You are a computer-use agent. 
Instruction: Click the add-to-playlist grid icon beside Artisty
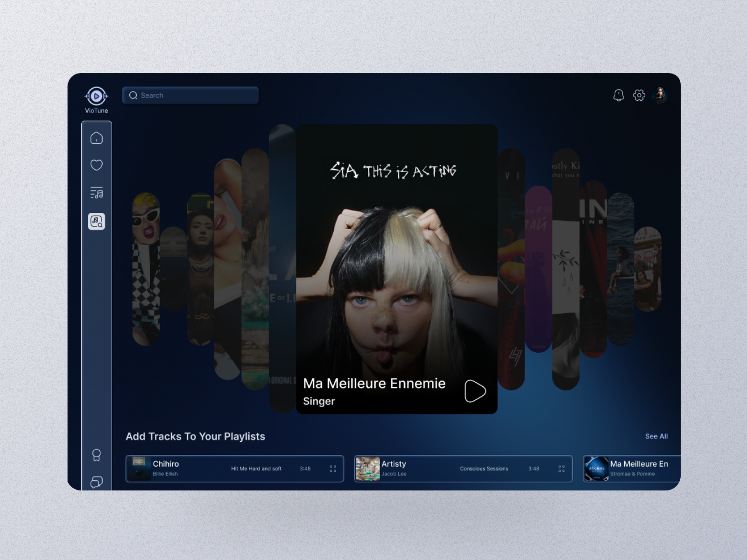pyautogui.click(x=562, y=469)
